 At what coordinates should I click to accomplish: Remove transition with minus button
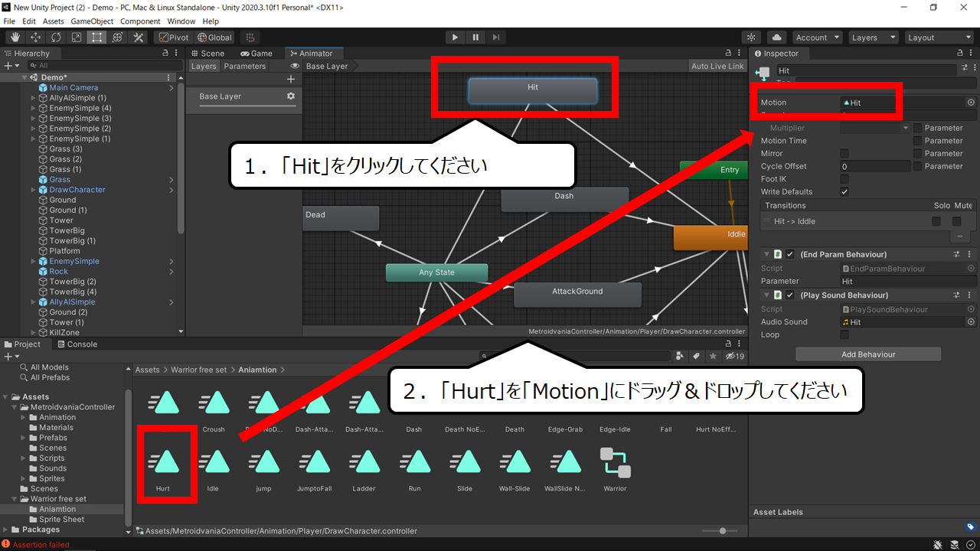pos(960,236)
